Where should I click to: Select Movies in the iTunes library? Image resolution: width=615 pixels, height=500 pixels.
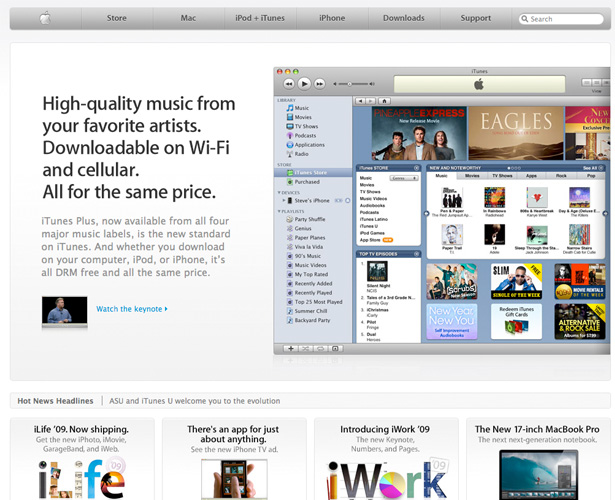pyautogui.click(x=299, y=117)
